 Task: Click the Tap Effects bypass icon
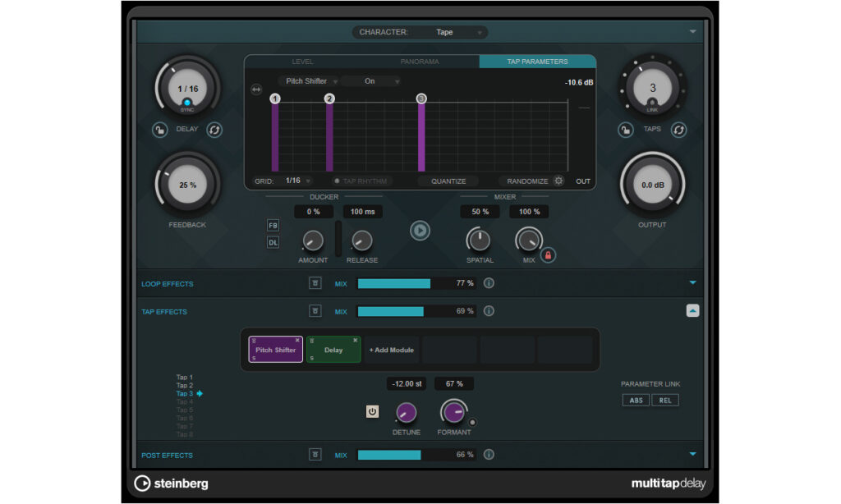click(315, 311)
